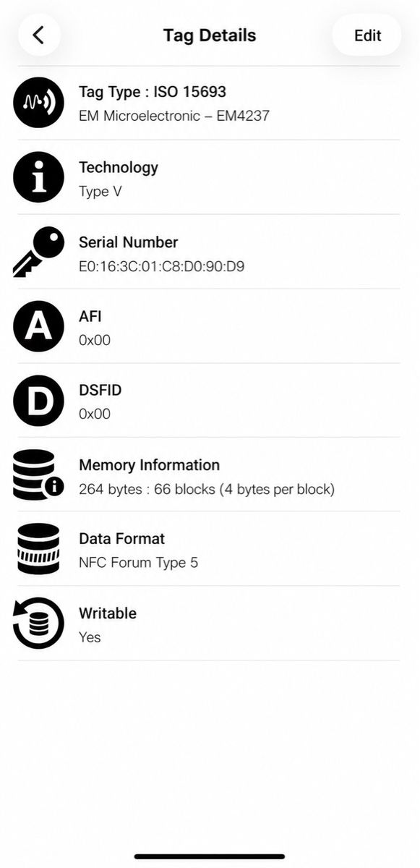Click the AFI letter A icon
The image size is (420, 868).
[x=39, y=326]
